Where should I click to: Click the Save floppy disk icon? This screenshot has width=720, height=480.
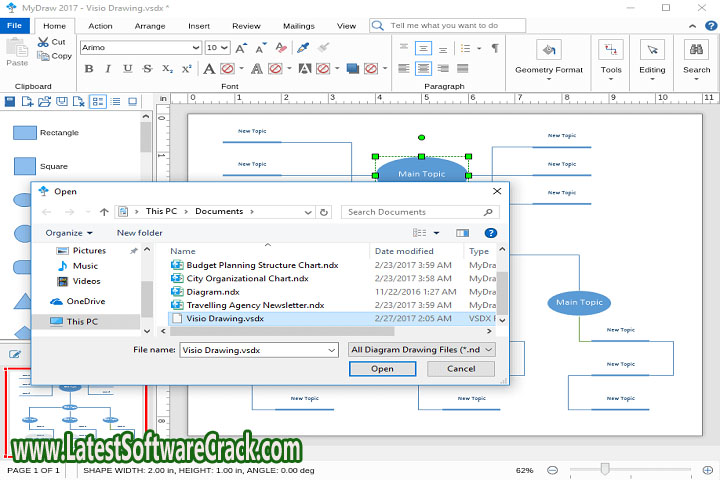coord(10,102)
